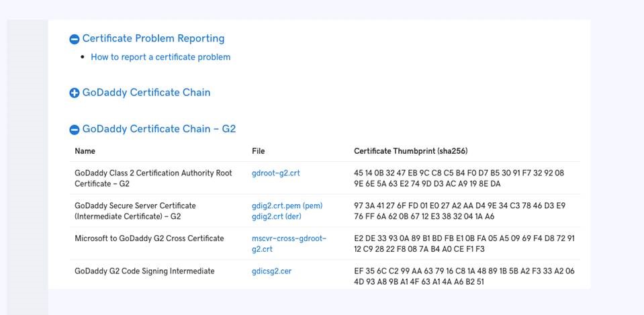This screenshot has width=644, height=315.
Task: Click the File column header
Action: click(258, 151)
